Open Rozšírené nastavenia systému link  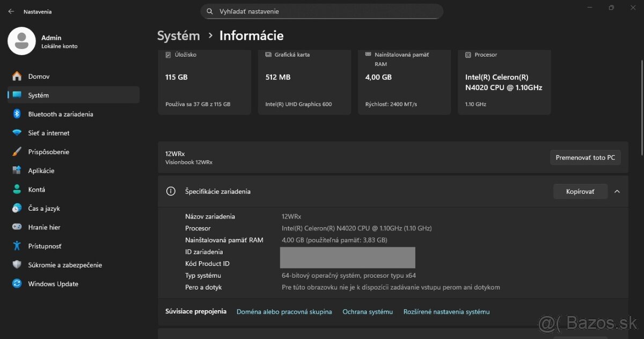point(447,312)
